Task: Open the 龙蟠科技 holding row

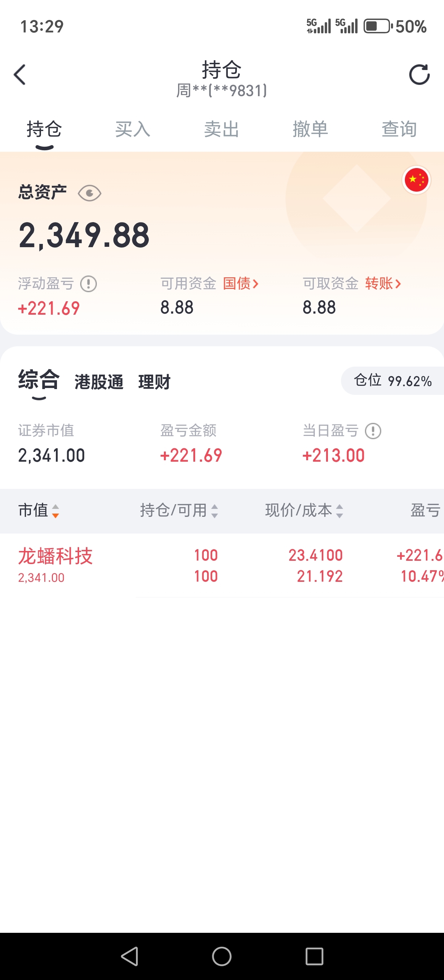Action: (x=222, y=565)
